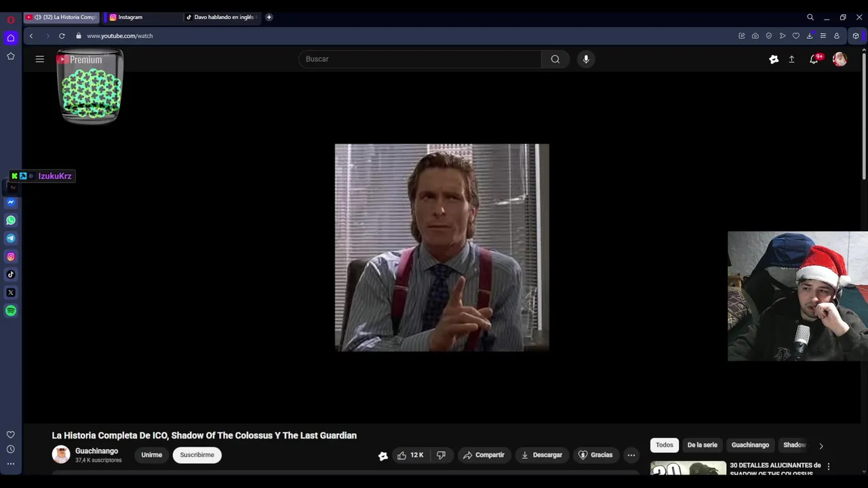Open the extensions cube icon

pyautogui.click(x=856, y=36)
